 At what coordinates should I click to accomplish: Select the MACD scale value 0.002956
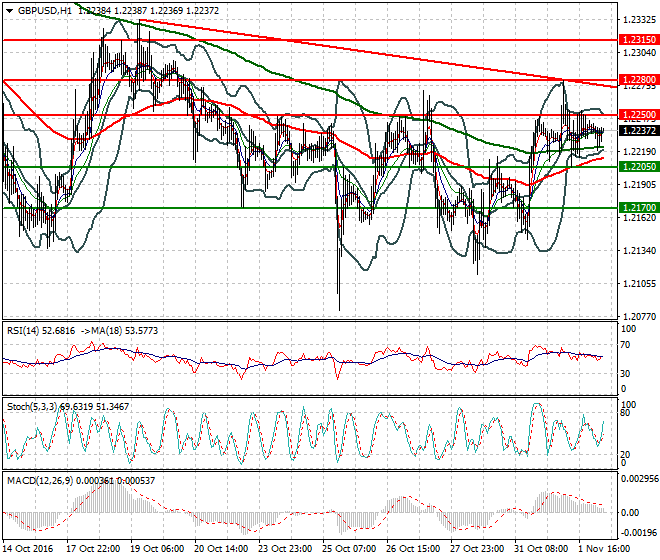[640, 479]
